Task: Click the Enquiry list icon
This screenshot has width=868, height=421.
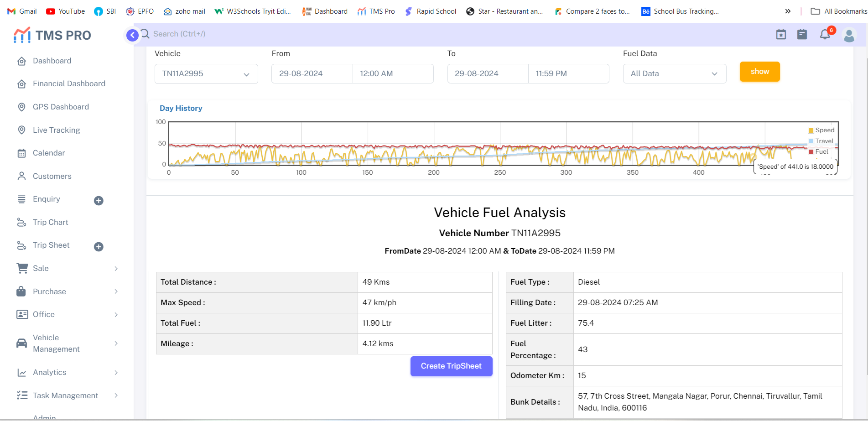Action: pyautogui.click(x=21, y=199)
